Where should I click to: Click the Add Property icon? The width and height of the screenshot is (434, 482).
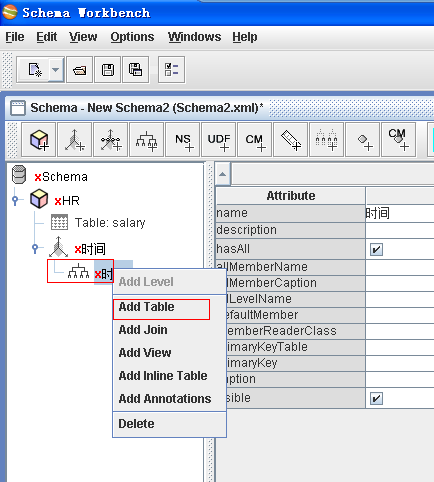pyautogui.click(x=363, y=140)
